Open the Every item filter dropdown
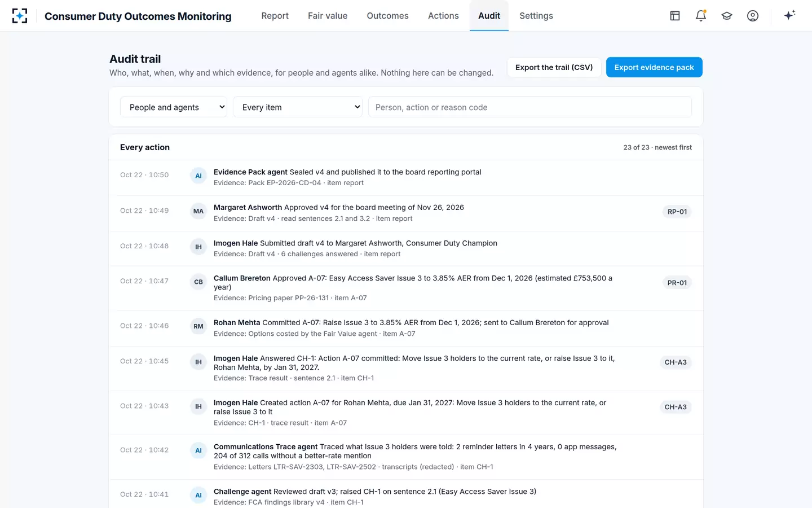Image resolution: width=812 pixels, height=508 pixels. [x=298, y=107]
